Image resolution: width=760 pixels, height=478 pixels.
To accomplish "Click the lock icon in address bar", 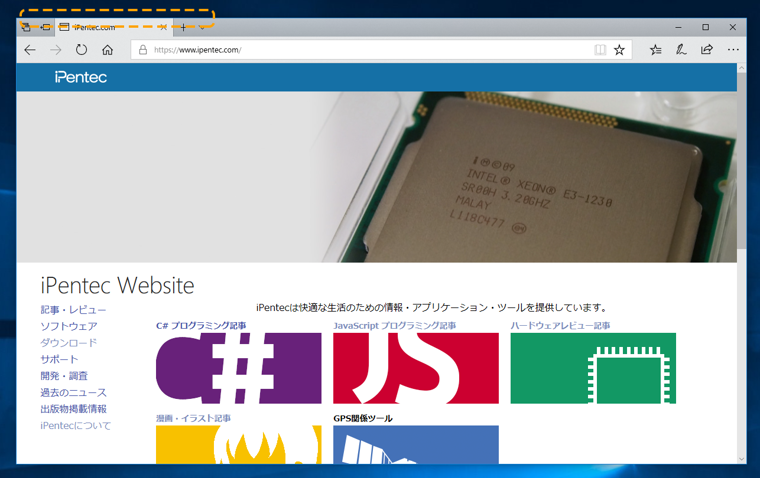I will (x=143, y=50).
